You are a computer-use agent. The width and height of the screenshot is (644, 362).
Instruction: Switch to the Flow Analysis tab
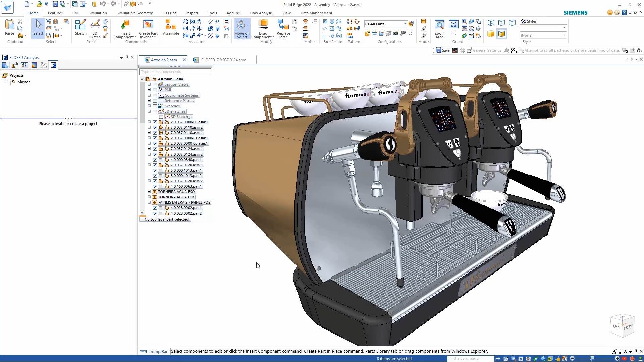click(x=261, y=13)
